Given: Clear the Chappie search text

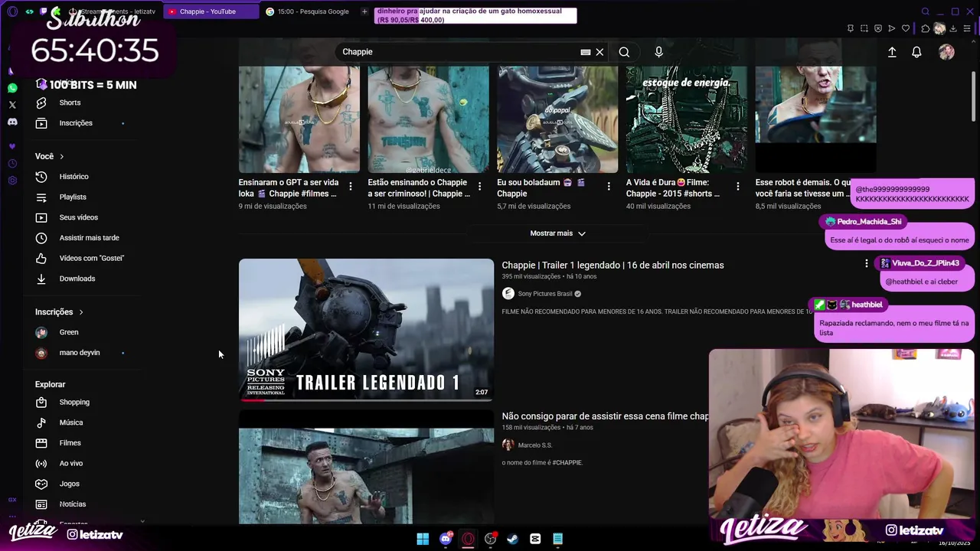Looking at the screenshot, I should tap(599, 52).
